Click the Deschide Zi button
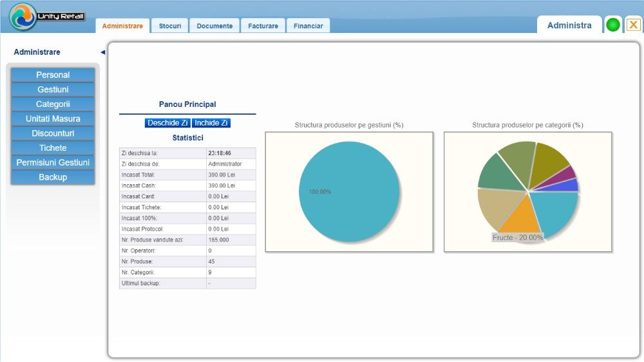Image resolution: width=644 pixels, height=362 pixels. (167, 123)
